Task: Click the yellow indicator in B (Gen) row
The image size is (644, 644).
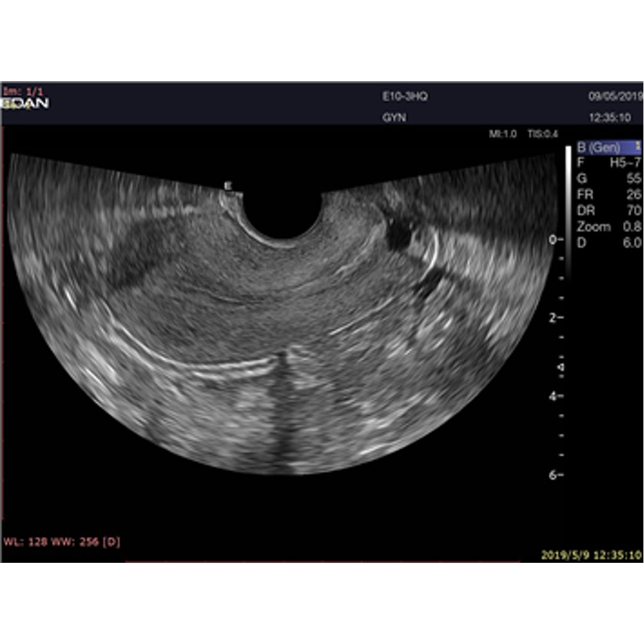Action: (638, 147)
